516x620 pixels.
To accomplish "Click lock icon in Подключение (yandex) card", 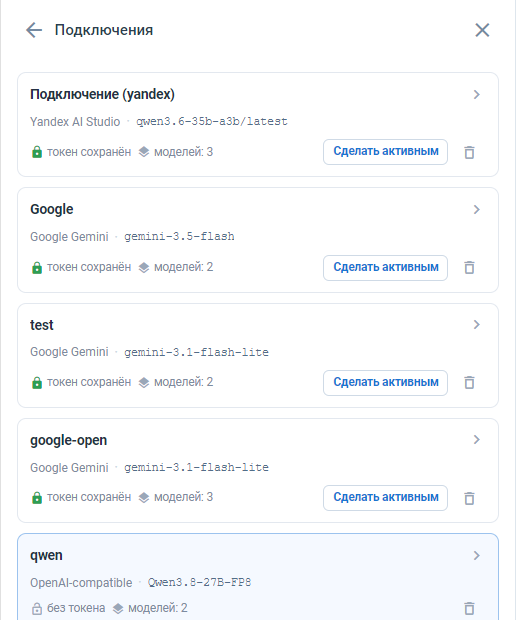I will [x=37, y=152].
